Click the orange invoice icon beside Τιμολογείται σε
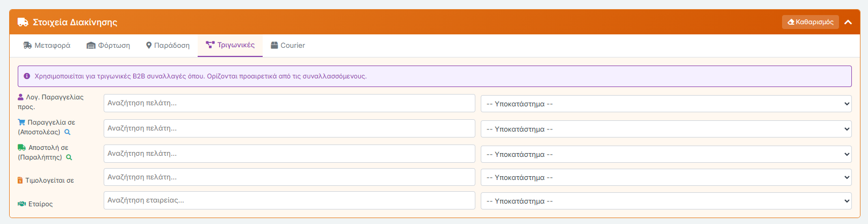 pyautogui.click(x=20, y=180)
